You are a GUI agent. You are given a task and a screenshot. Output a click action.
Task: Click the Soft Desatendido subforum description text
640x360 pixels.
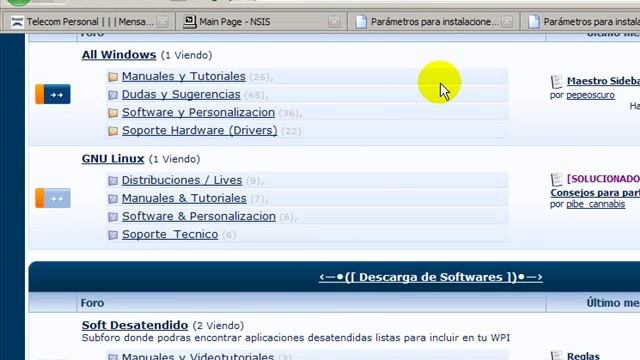click(x=296, y=338)
